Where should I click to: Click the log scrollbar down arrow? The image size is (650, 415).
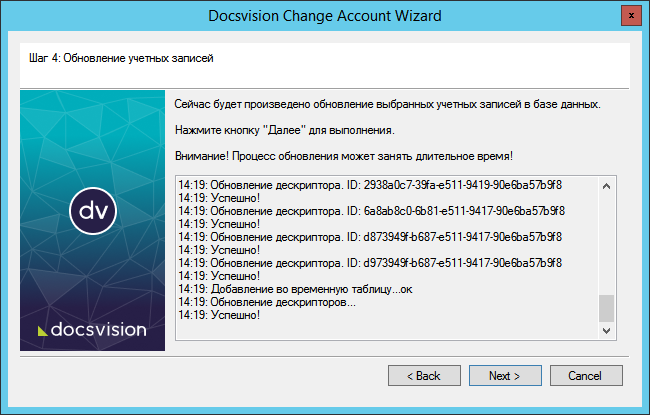click(x=606, y=332)
